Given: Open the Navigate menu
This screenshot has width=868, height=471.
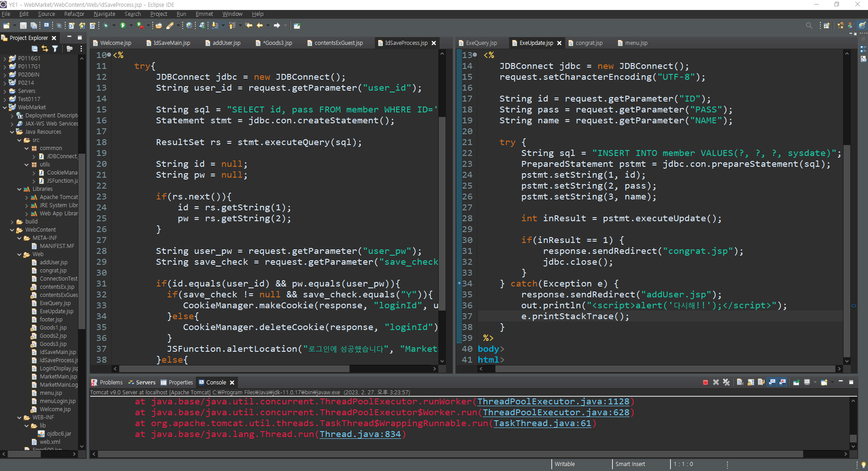Looking at the screenshot, I should (104, 14).
